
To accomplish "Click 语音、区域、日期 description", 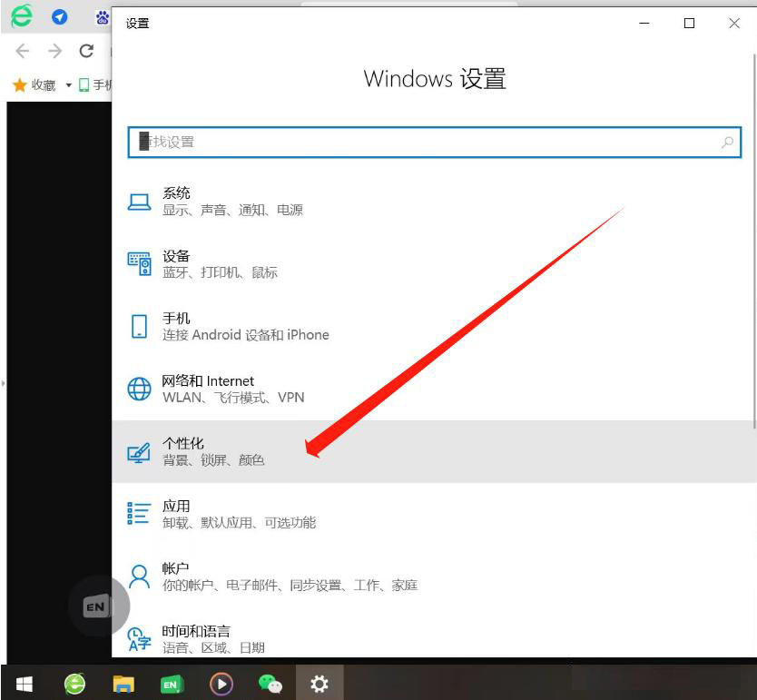I will pyautogui.click(x=213, y=648).
